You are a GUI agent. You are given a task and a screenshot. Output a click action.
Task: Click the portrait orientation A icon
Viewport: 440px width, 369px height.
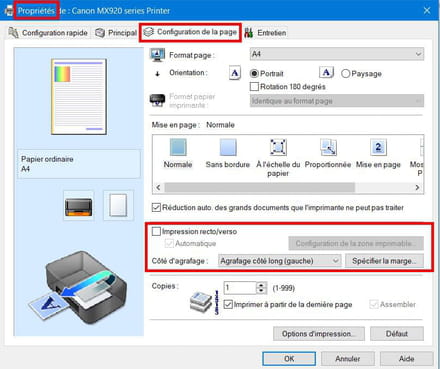point(235,73)
